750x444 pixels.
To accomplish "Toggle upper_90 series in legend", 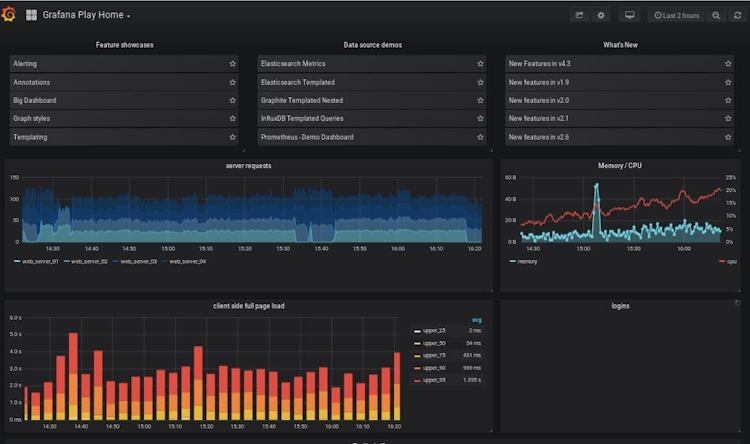I will pyautogui.click(x=430, y=368).
